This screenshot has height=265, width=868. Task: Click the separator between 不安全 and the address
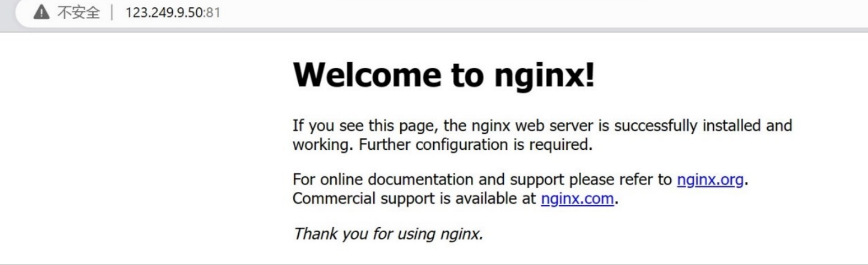[112, 13]
